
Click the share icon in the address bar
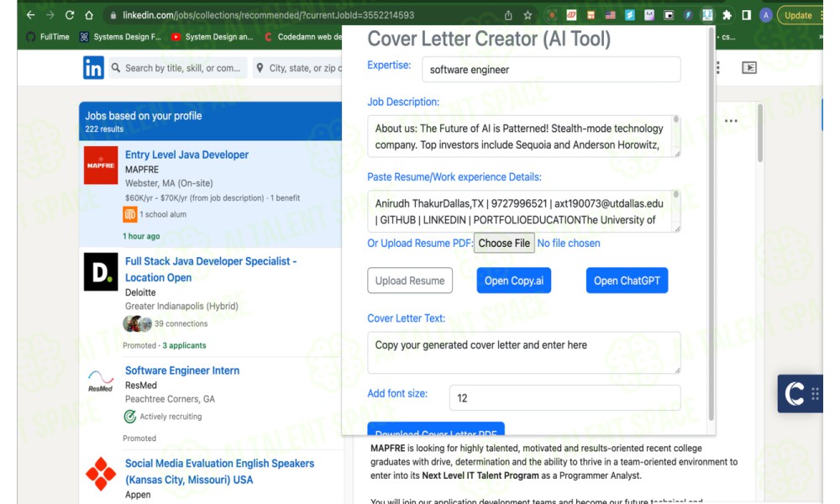point(508,15)
